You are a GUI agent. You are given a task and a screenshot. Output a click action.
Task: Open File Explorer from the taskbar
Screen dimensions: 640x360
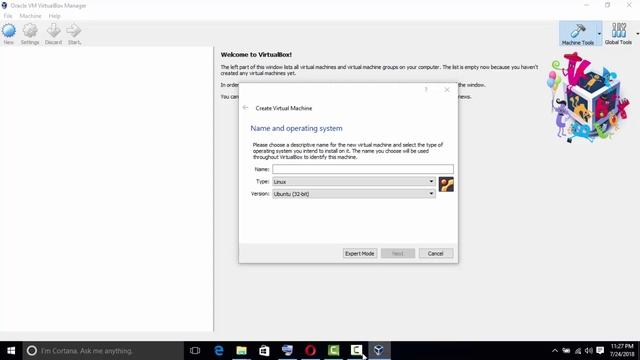point(242,351)
